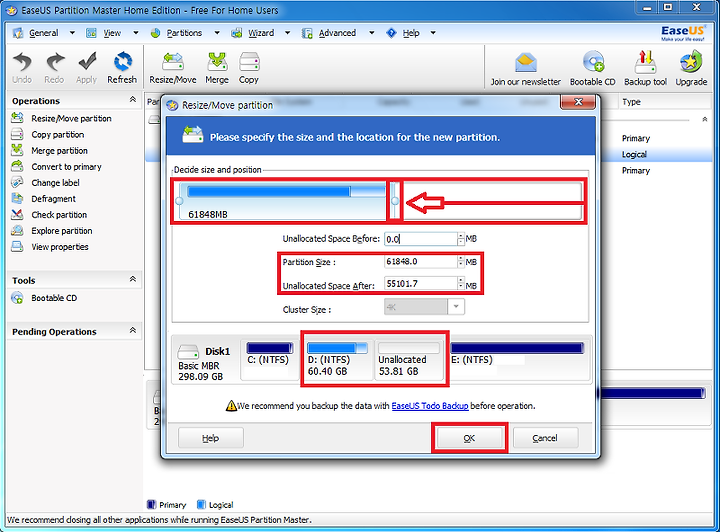Click the Undo toolbar icon
The height and width of the screenshot is (532, 720).
point(22,67)
